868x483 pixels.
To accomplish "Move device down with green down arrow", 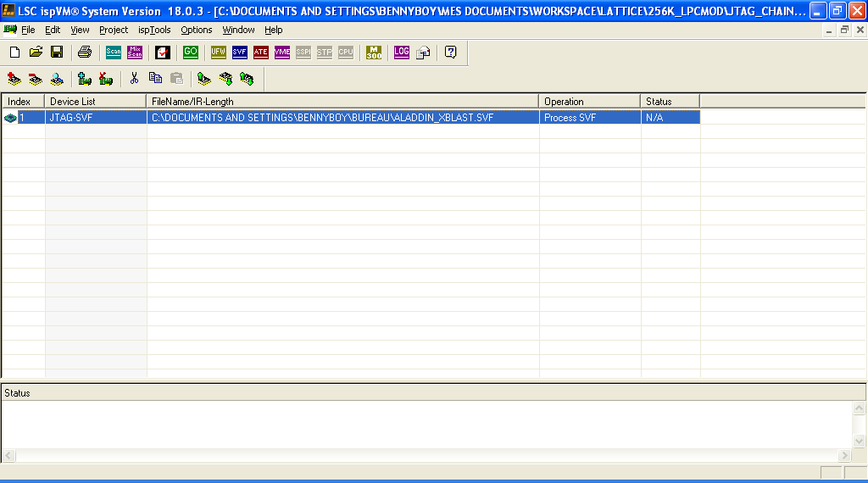I will point(225,79).
